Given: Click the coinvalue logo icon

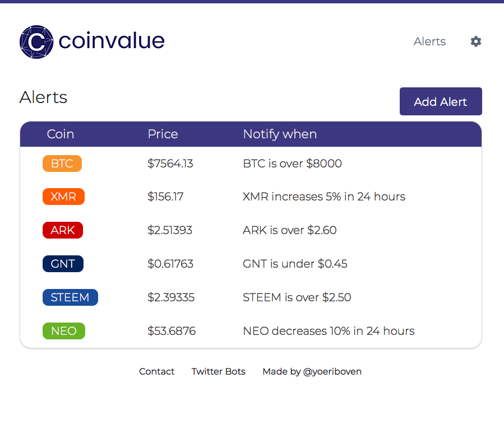Looking at the screenshot, I should pyautogui.click(x=36, y=41).
